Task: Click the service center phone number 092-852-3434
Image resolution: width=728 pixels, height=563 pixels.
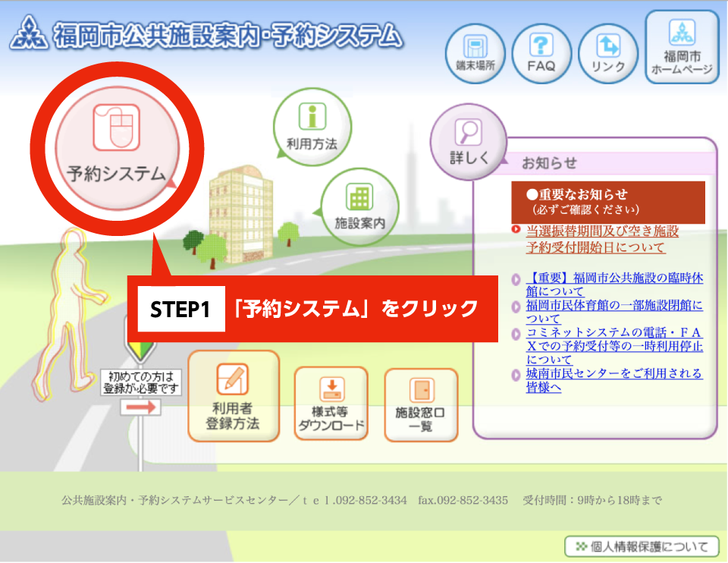Action: click(x=371, y=500)
